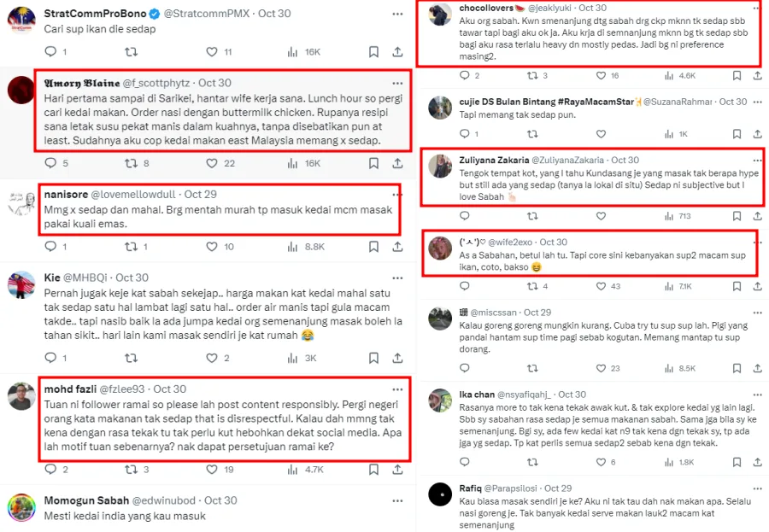Screen dimensions: 769x532
Task: Retweet nanisore's tweet
Action: [x=131, y=247]
